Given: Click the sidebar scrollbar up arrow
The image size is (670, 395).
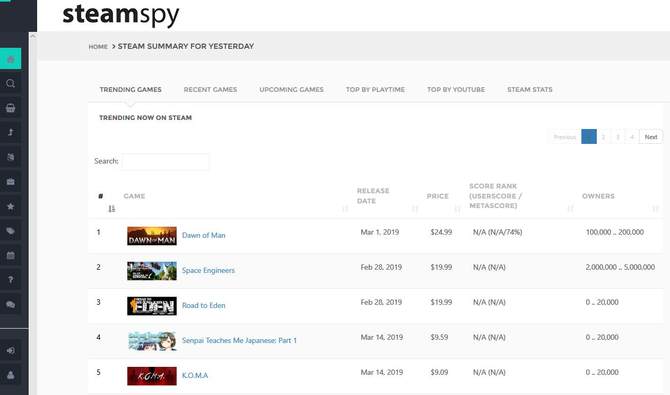Looking at the screenshot, I should pyautogui.click(x=33, y=36).
